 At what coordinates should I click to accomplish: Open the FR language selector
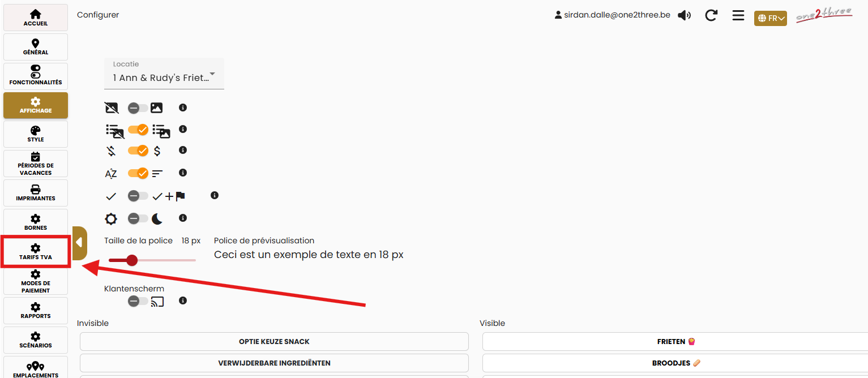tap(770, 19)
